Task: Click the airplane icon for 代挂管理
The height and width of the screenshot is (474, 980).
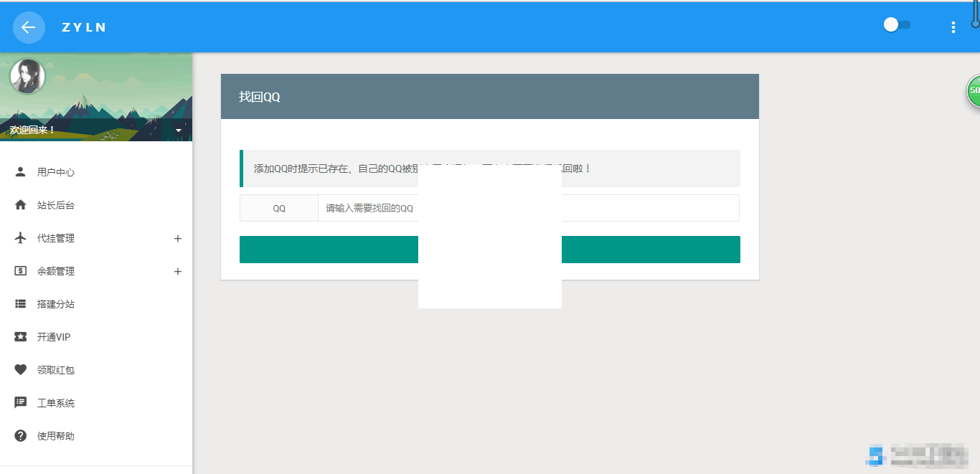Action: point(21,238)
